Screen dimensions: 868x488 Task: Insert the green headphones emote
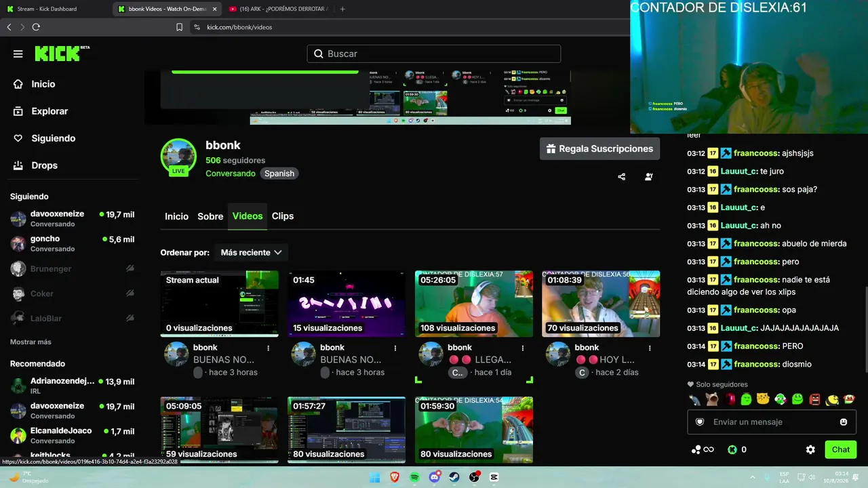780,399
